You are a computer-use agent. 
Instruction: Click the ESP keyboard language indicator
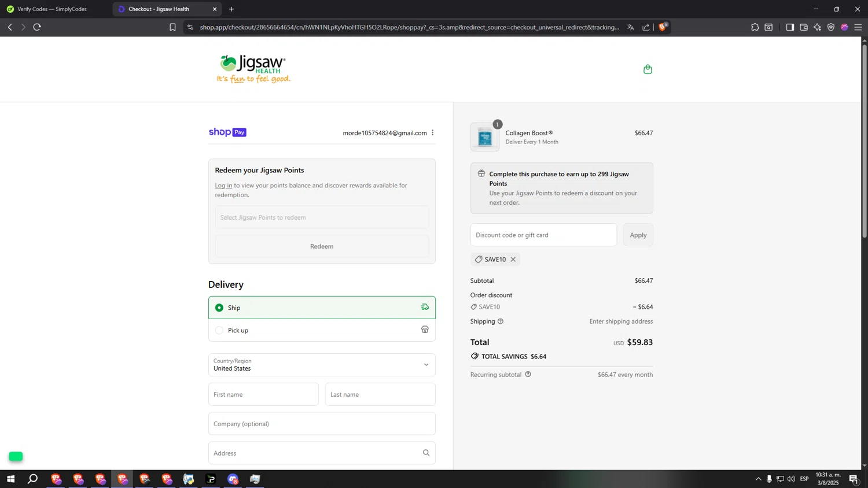[804, 479]
